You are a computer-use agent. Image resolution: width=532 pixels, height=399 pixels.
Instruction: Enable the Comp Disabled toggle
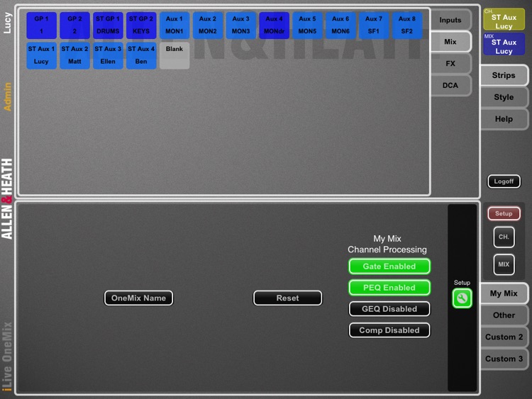pos(389,330)
